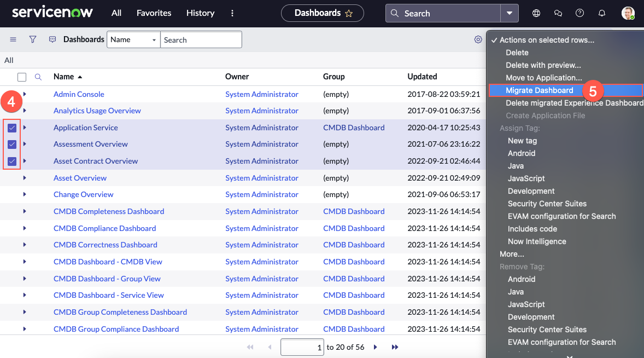Open the global search options dropdown arrow
This screenshot has height=358, width=644.
510,13
